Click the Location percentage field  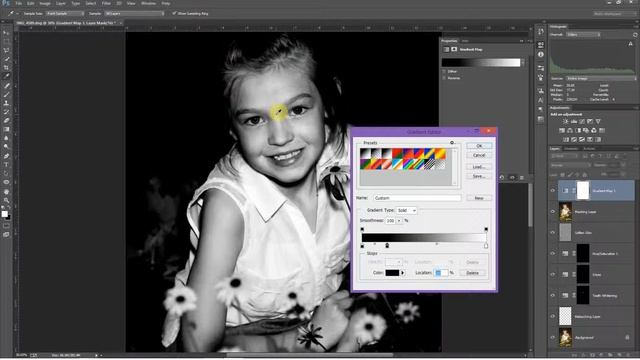(441, 273)
